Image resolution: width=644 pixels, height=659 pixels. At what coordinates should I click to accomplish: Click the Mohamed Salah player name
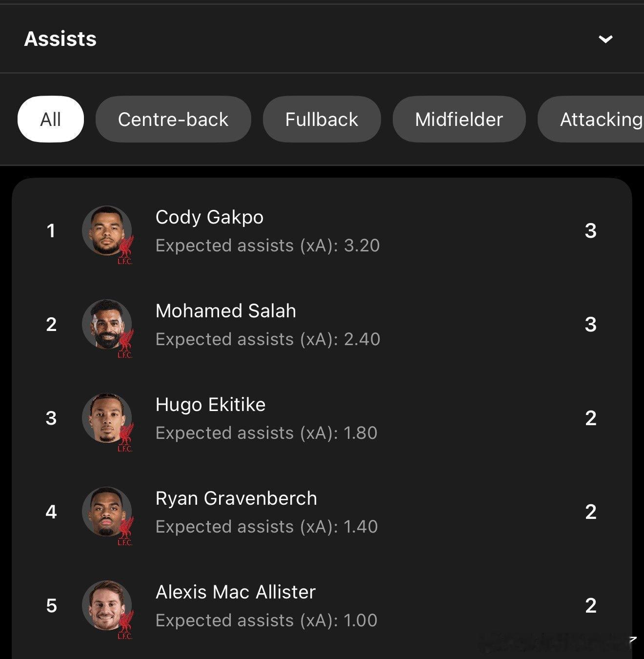point(226,311)
